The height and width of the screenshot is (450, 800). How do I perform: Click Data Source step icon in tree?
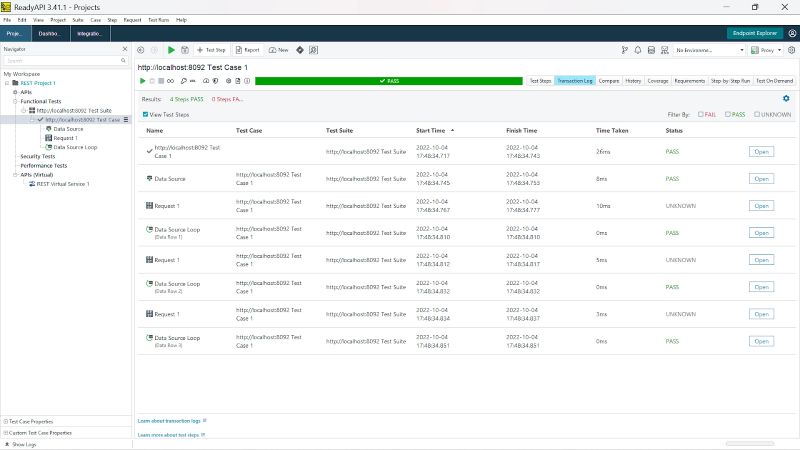[x=49, y=129]
